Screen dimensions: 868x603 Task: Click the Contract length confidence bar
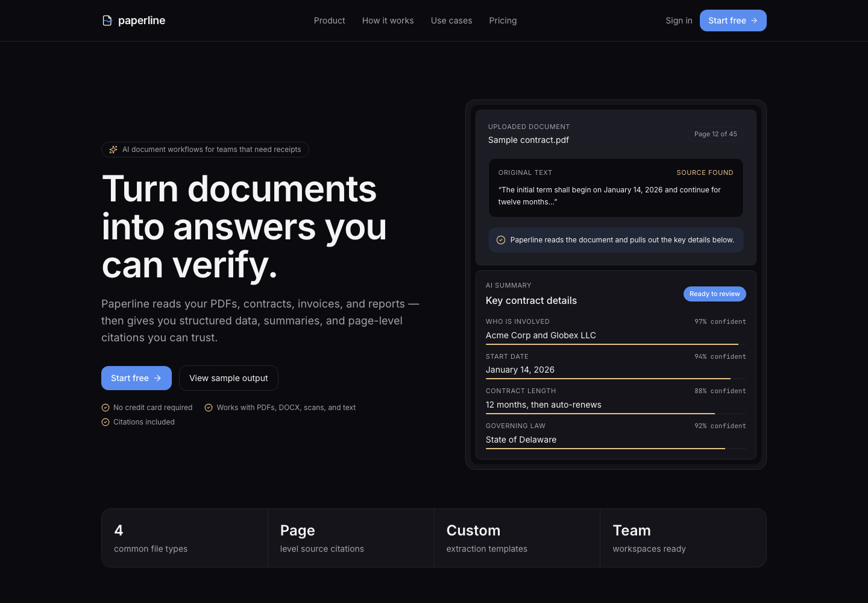pyautogui.click(x=615, y=414)
